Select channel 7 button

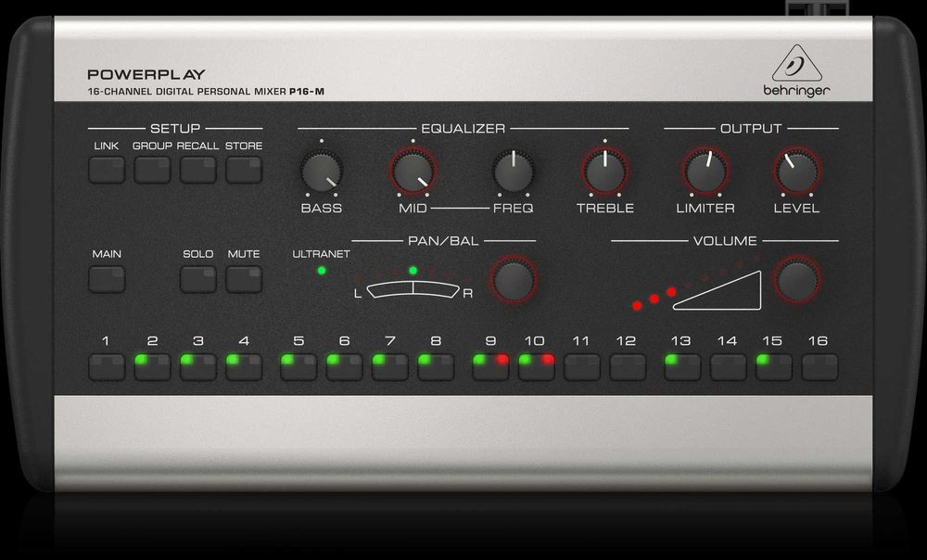pos(390,367)
